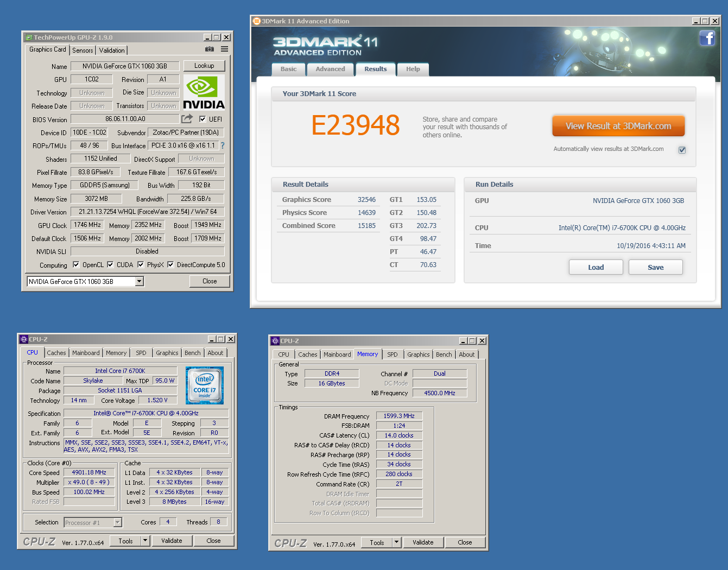Screen dimensions: 728x570
Task: Open the Help tab in 3DMark 11
Action: pyautogui.click(x=413, y=69)
